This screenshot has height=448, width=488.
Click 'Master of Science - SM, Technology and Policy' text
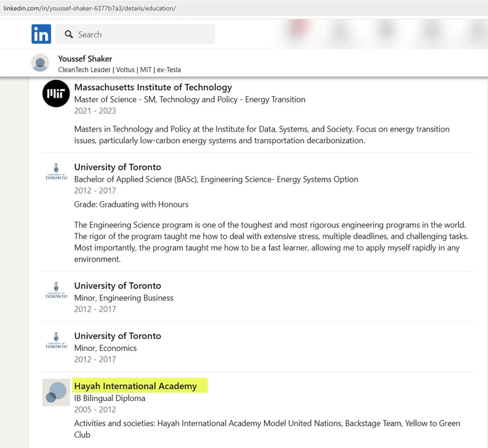click(x=190, y=99)
